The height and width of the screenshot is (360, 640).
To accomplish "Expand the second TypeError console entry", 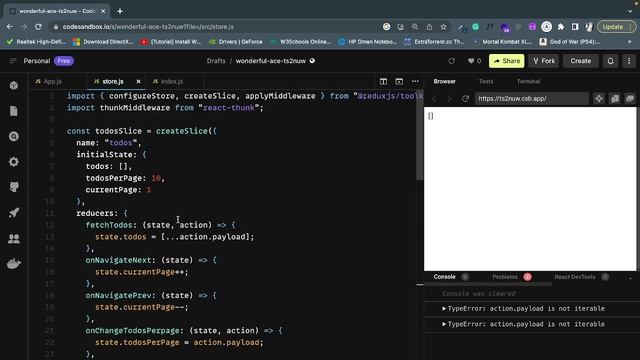I will click(x=444, y=324).
